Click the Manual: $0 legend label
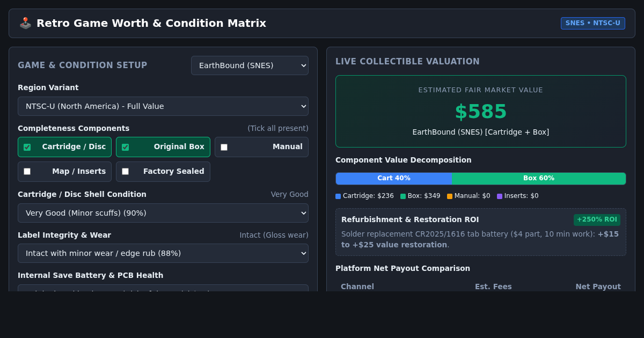The width and height of the screenshot is (644, 338). (x=472, y=196)
